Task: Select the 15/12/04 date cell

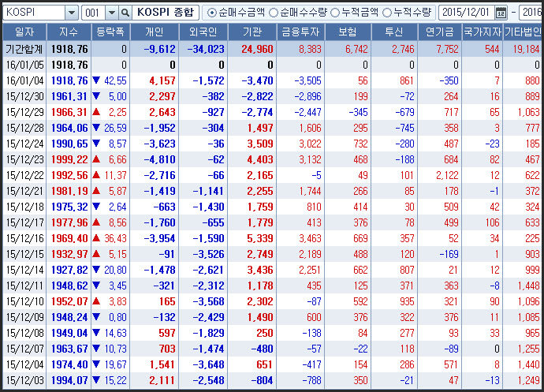Action: 24,364
